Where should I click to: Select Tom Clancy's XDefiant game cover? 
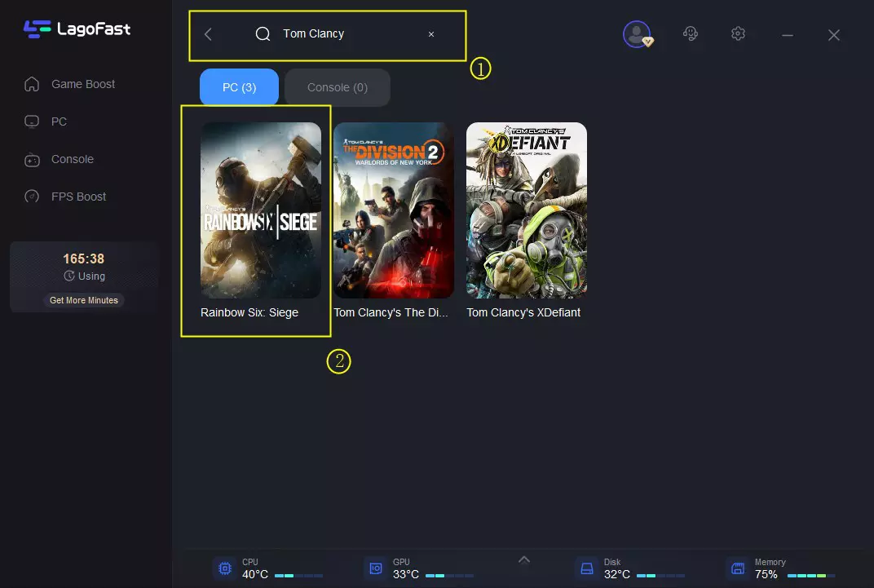point(527,210)
